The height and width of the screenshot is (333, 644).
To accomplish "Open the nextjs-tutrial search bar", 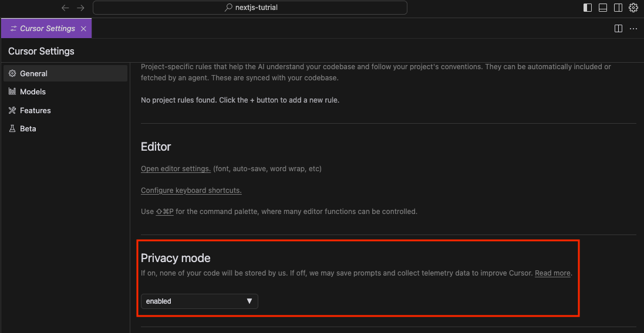I will click(x=249, y=8).
